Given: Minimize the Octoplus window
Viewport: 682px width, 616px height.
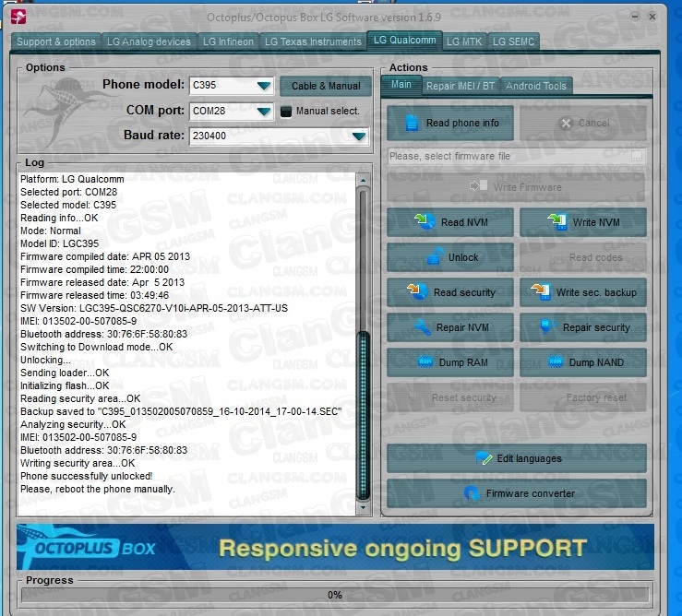Looking at the screenshot, I should (x=636, y=17).
